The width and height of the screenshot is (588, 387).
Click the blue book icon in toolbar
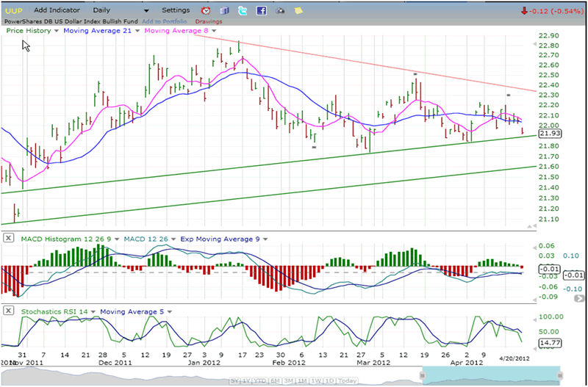[x=225, y=11]
